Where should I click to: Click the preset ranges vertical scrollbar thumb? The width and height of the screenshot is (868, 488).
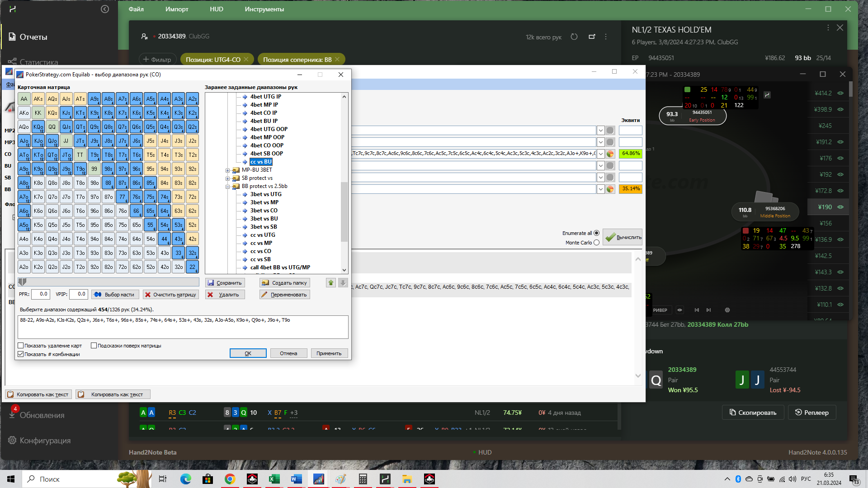(344, 212)
